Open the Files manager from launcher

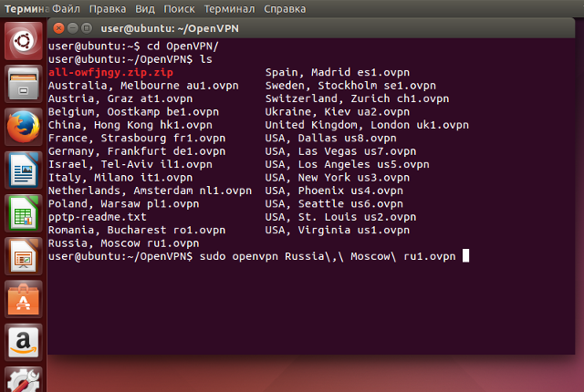(x=23, y=84)
